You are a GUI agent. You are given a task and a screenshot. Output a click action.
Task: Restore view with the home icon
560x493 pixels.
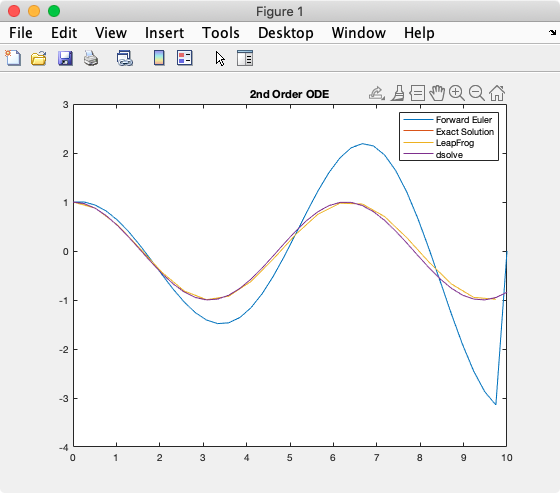pyautogui.click(x=497, y=93)
